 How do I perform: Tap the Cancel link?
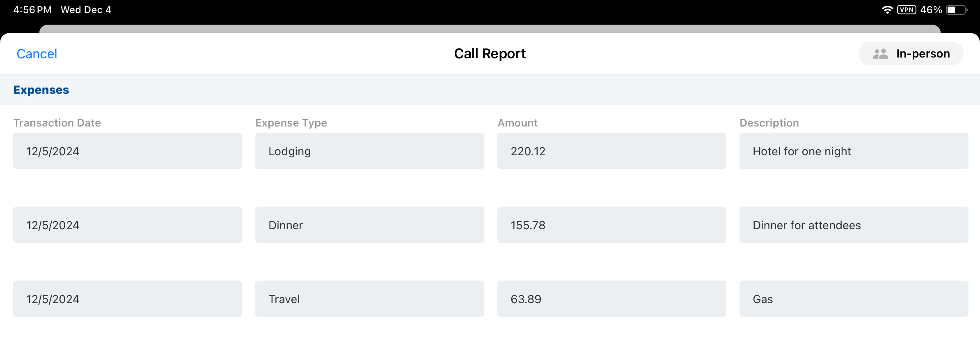[x=37, y=54]
